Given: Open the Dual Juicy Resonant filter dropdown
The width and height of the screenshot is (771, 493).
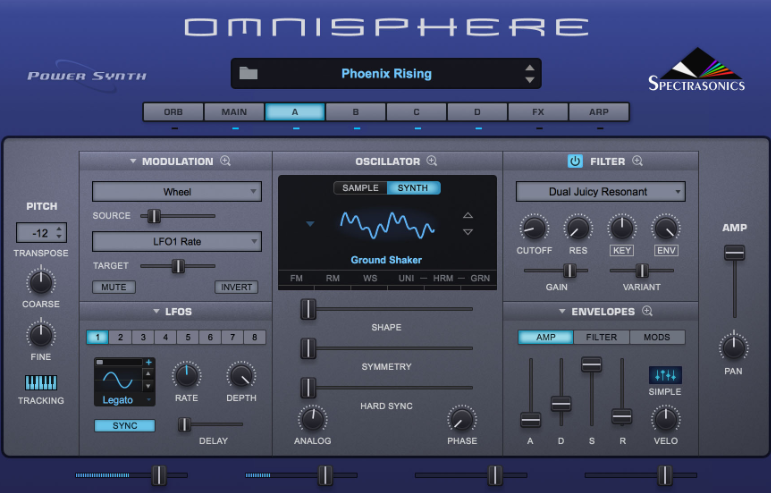Looking at the screenshot, I should (x=600, y=191).
